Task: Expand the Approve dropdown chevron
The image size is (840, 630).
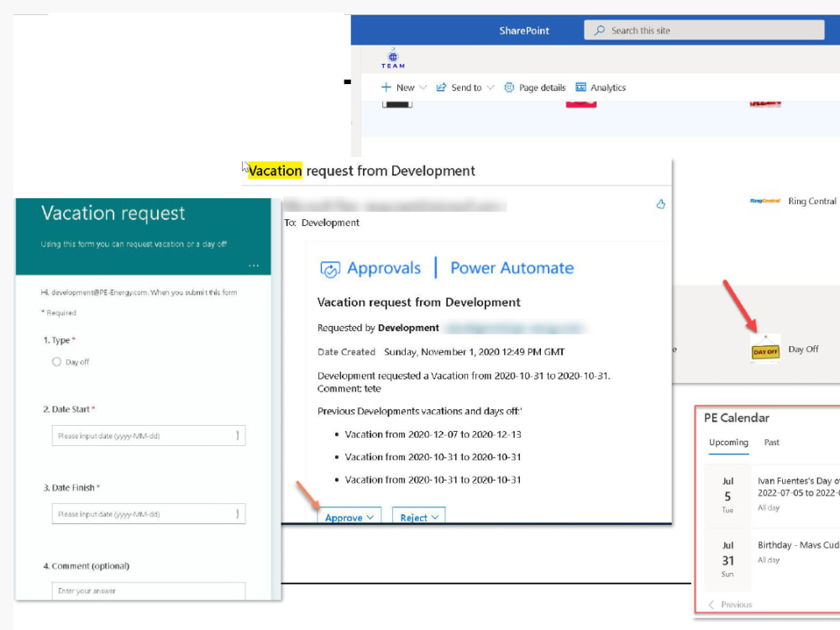Action: coord(370,517)
